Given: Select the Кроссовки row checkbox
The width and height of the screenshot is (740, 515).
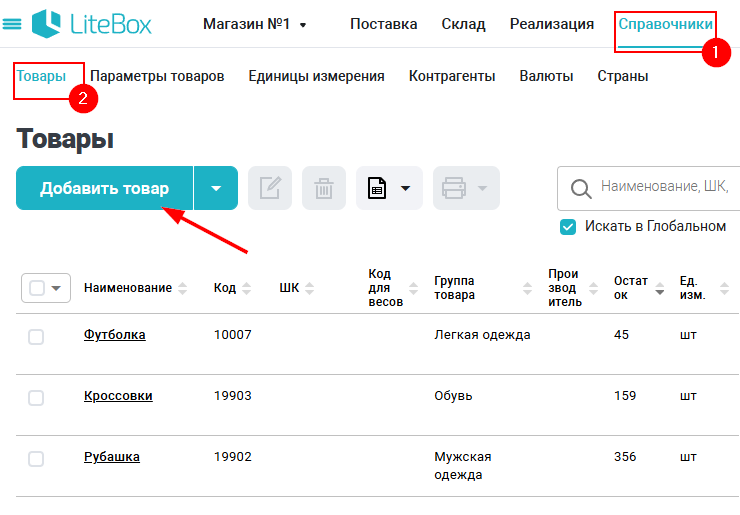Looking at the screenshot, I should (36, 398).
